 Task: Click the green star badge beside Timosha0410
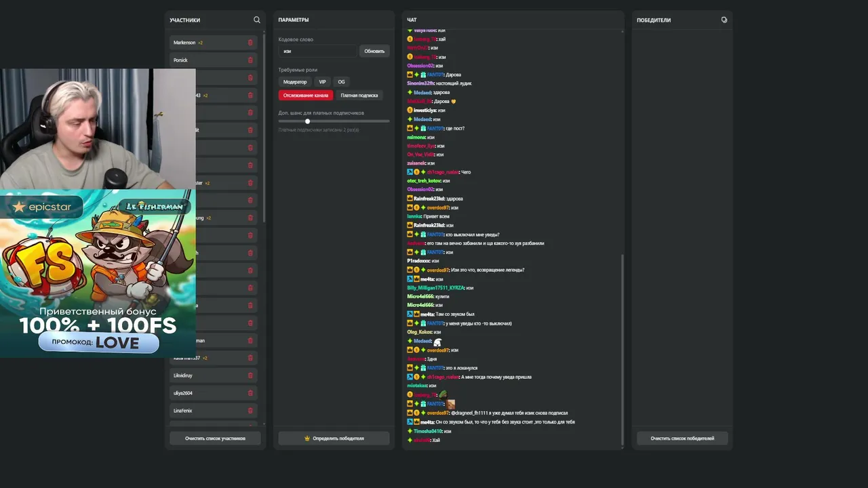(x=410, y=431)
